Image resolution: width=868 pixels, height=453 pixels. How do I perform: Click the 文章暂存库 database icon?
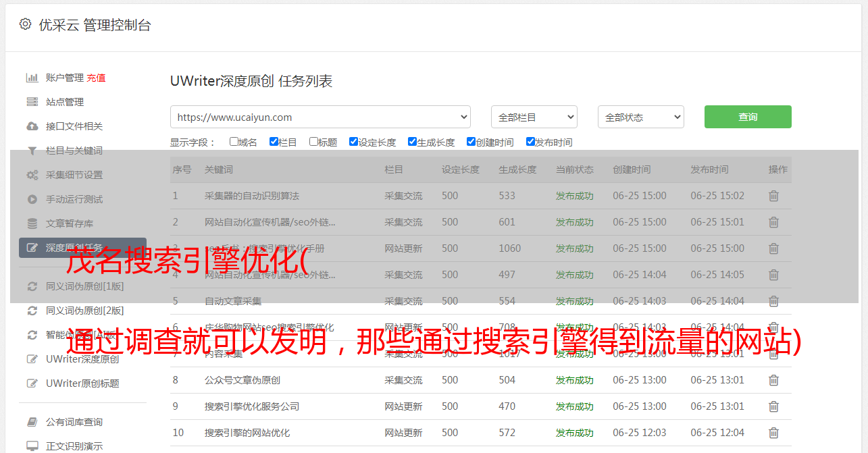[32, 223]
